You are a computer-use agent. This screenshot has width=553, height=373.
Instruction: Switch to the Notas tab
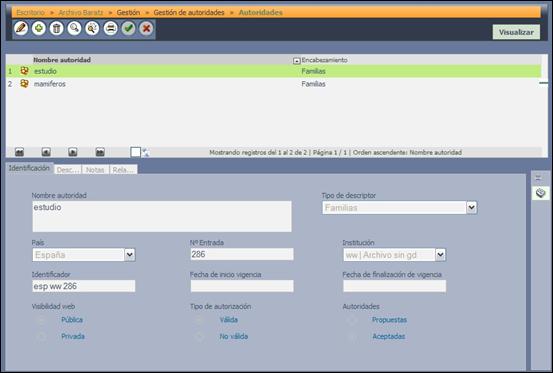(95, 170)
